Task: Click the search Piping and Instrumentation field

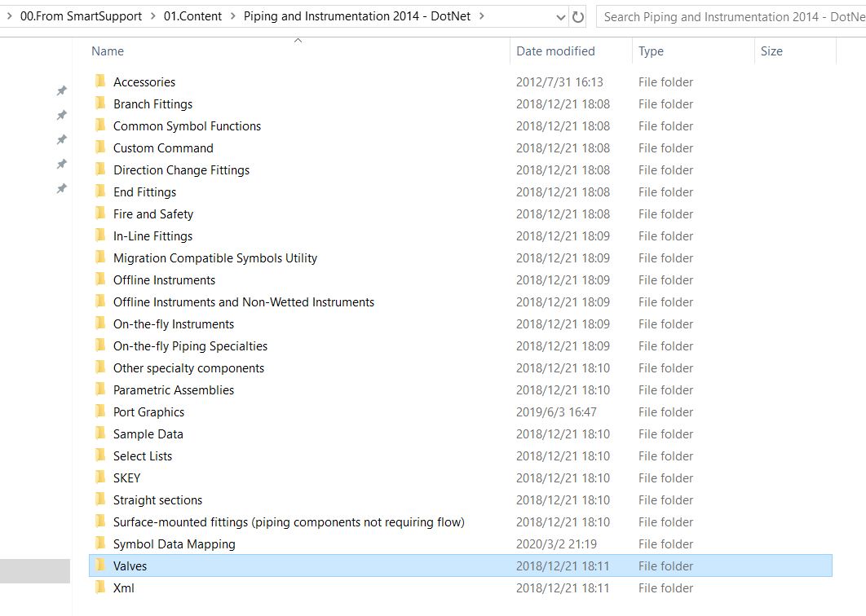Action: point(731,17)
